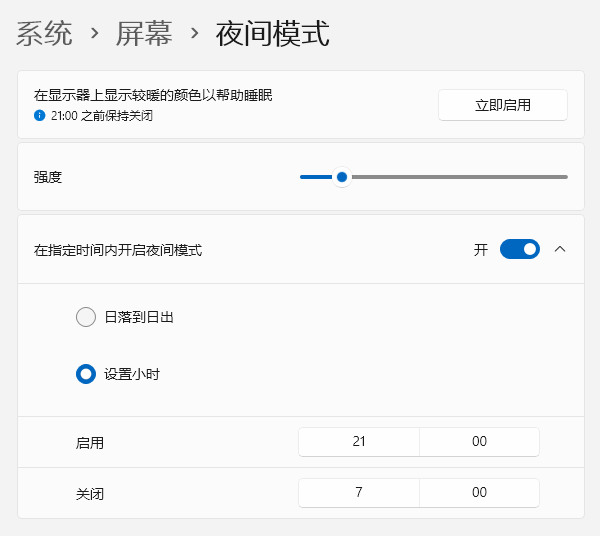Click the blue info icon beside 21:00
The width and height of the screenshot is (600, 536).
pyautogui.click(x=39, y=115)
